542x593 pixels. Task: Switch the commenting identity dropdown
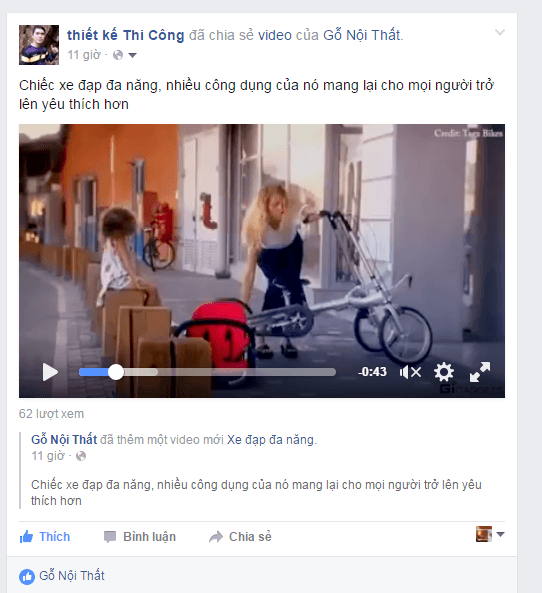click(490, 534)
